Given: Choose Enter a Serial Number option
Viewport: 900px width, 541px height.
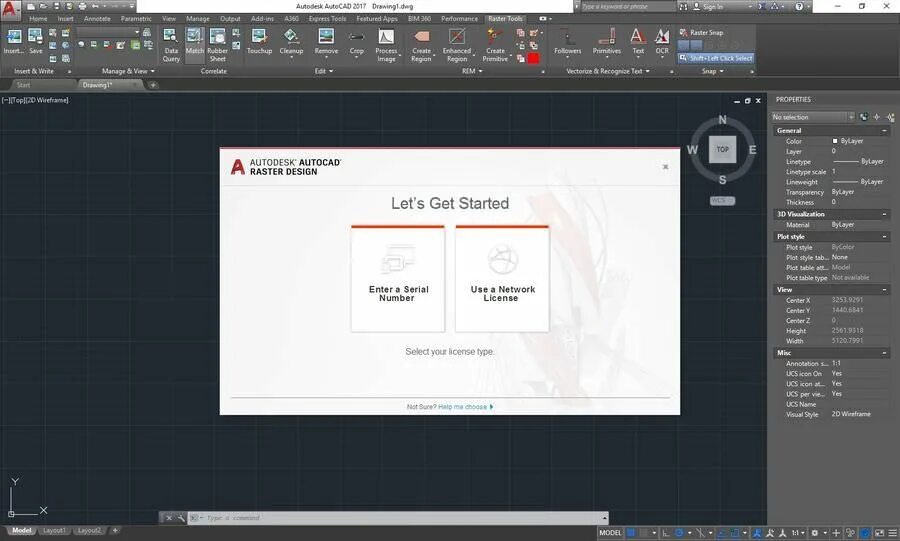Looking at the screenshot, I should tap(398, 279).
